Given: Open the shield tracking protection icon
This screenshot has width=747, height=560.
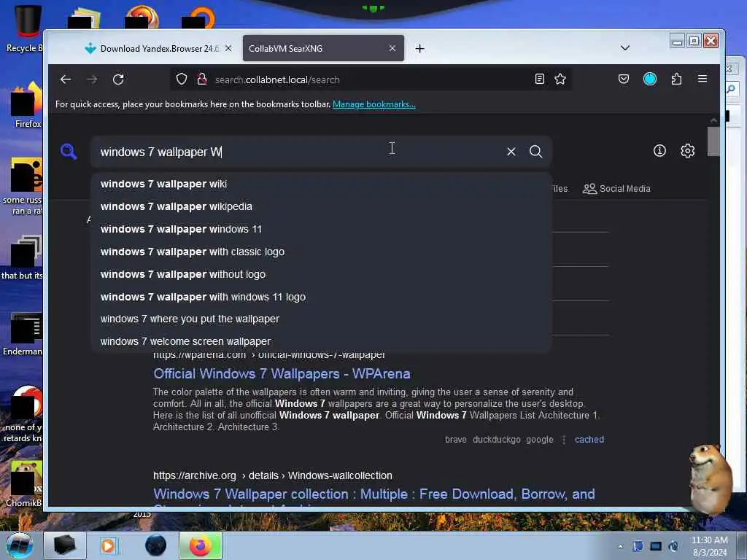Looking at the screenshot, I should [x=182, y=79].
